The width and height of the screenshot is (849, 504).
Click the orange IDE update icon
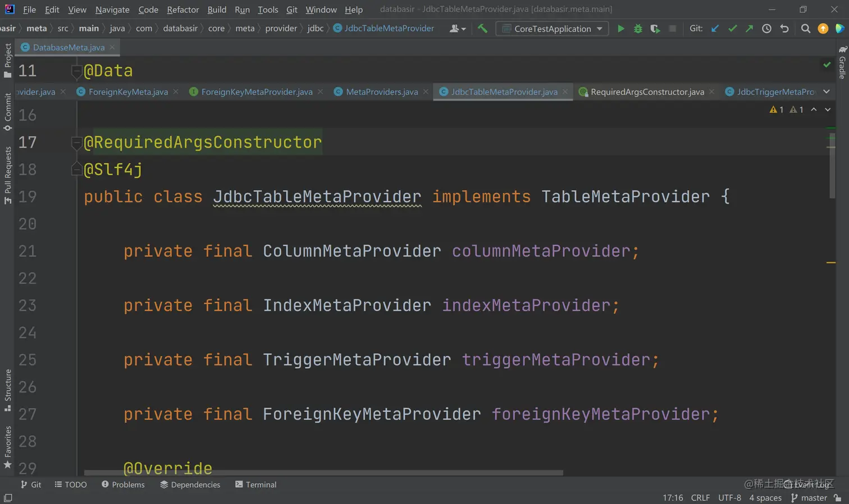tap(823, 29)
